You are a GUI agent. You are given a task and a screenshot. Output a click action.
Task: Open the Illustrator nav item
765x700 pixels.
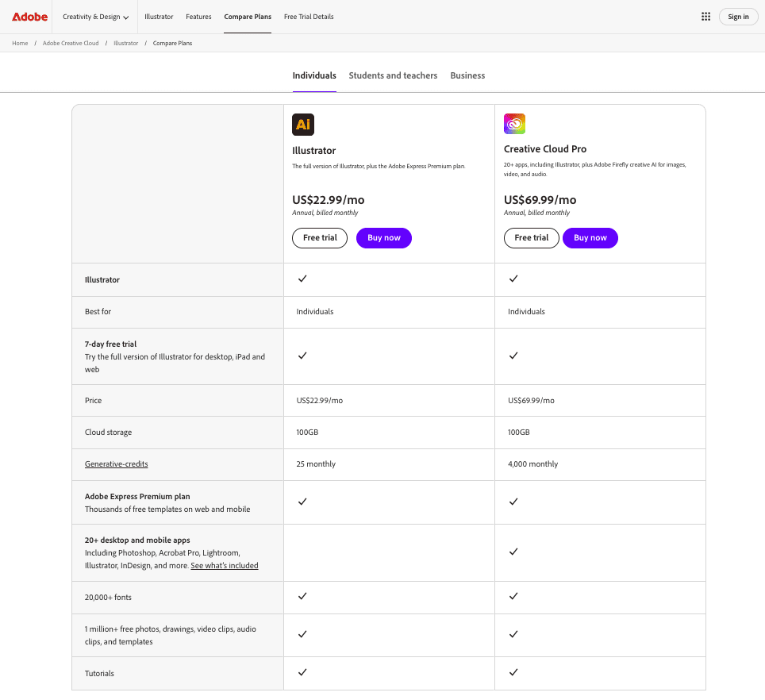point(159,17)
